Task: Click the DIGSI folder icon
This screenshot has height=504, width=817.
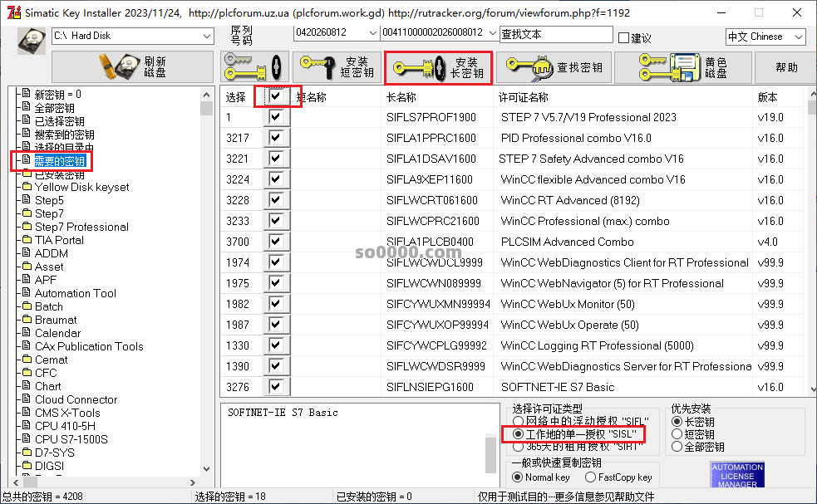Action: (x=27, y=466)
